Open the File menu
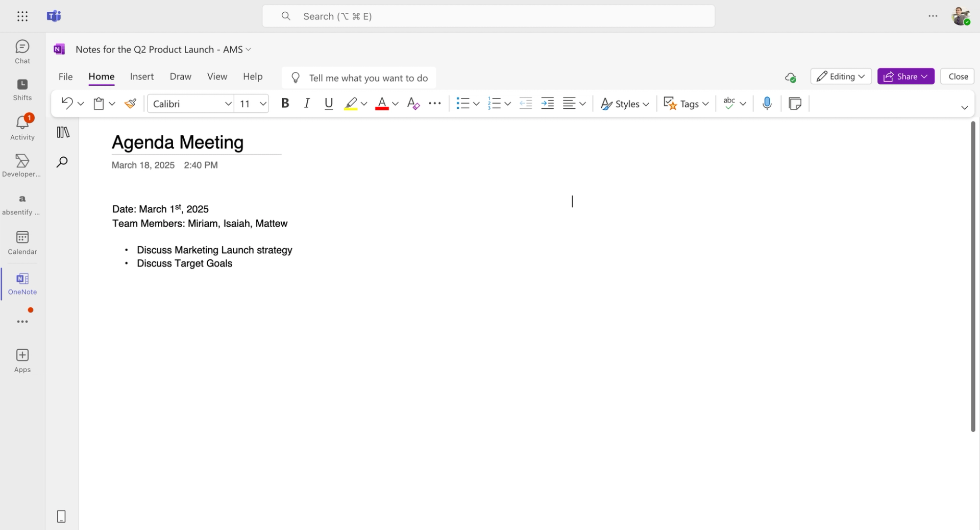This screenshot has height=530, width=980. pos(65,77)
